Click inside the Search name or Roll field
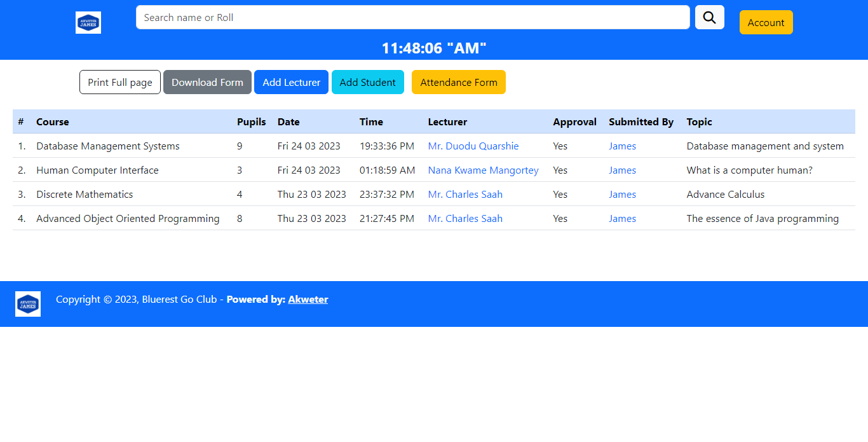 (412, 17)
